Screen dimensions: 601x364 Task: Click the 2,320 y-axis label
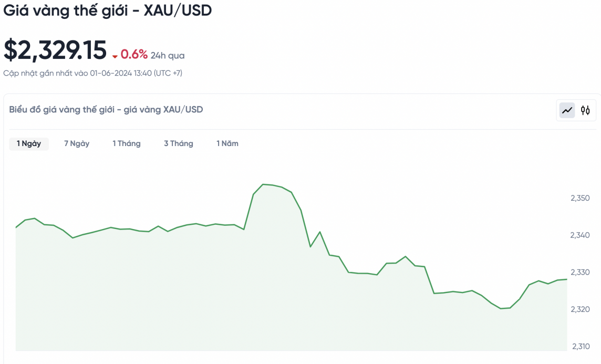click(580, 309)
